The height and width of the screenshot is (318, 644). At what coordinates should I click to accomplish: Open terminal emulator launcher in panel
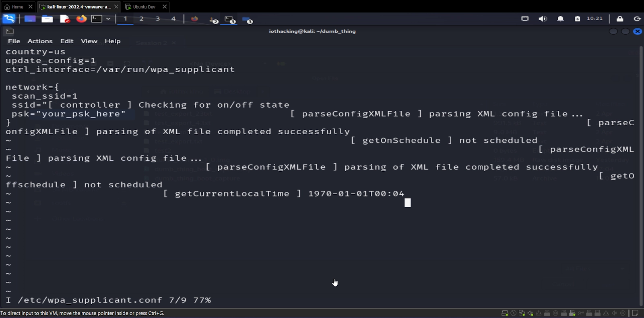point(97,19)
